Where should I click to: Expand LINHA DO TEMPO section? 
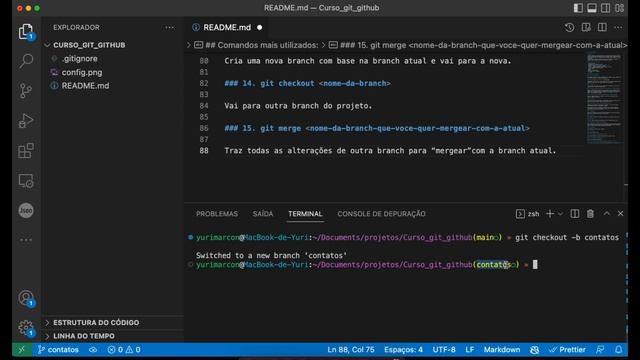coord(84,336)
